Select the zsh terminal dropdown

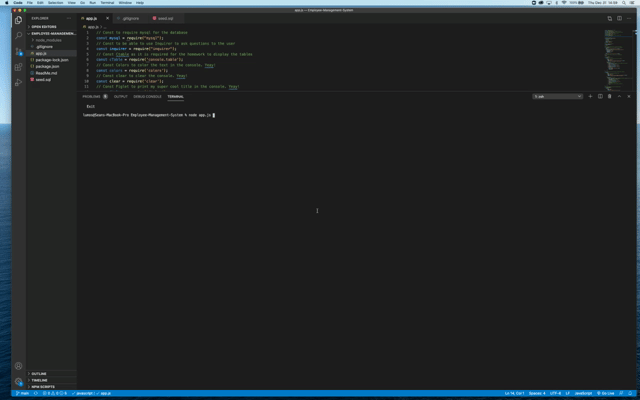point(557,96)
